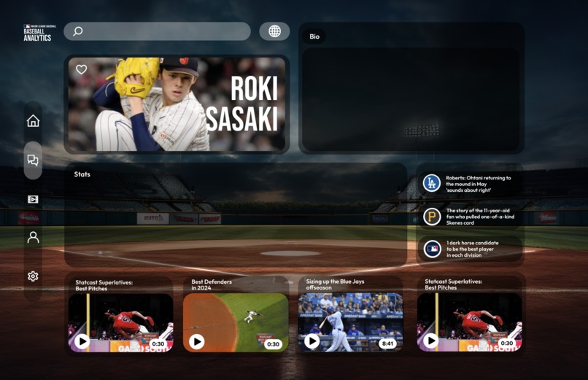Play first Statcast Superlatives video
Screen dimensions: 588x380
click(x=82, y=341)
